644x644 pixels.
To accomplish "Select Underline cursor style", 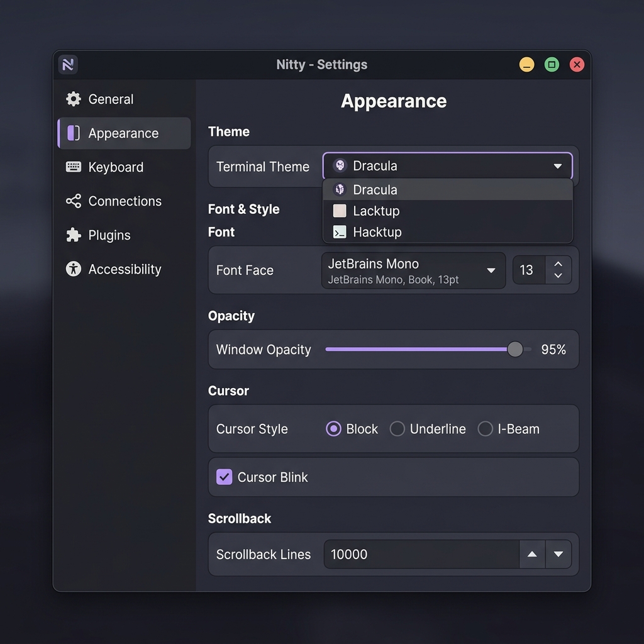I will pyautogui.click(x=397, y=429).
